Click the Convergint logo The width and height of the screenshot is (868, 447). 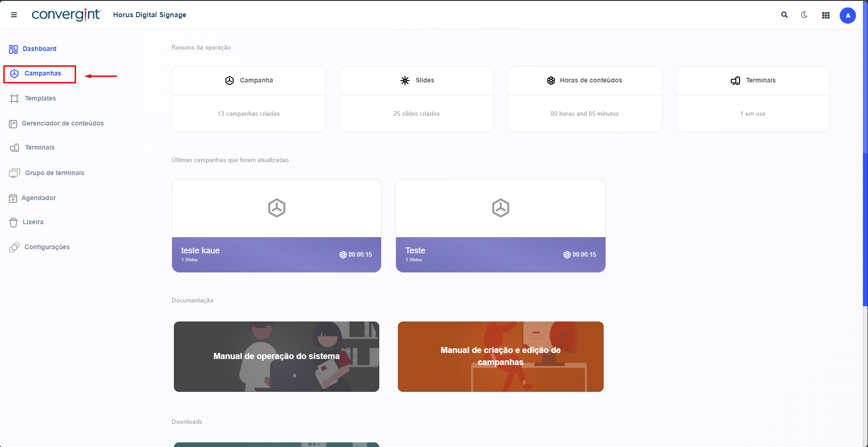pos(66,15)
